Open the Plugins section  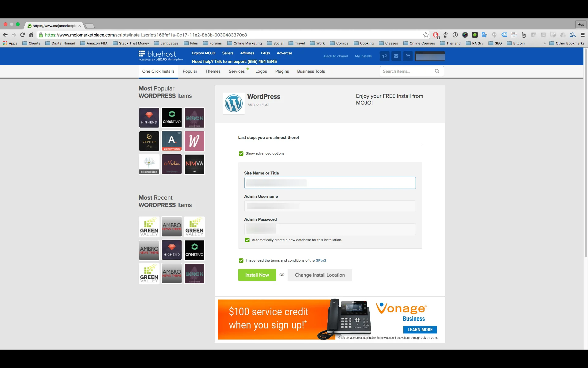pos(282,71)
